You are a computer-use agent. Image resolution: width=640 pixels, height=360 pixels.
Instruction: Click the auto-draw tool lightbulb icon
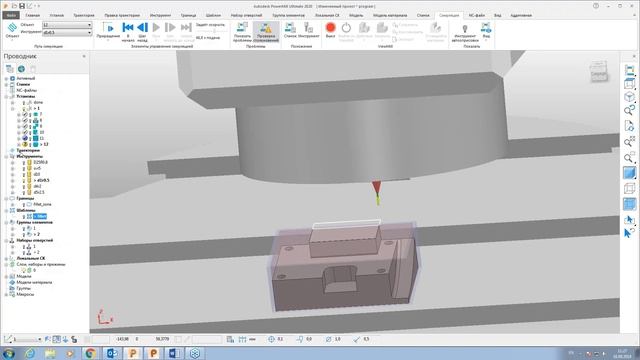tap(464, 29)
